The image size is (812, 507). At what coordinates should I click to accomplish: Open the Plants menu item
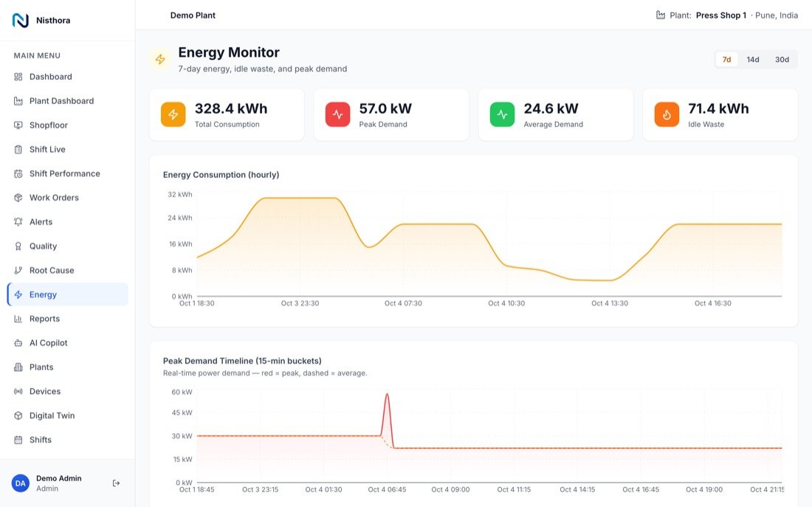tap(68, 368)
